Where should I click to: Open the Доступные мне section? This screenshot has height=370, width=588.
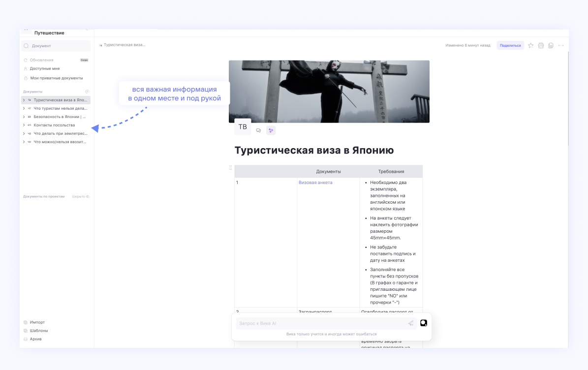pyautogui.click(x=44, y=69)
